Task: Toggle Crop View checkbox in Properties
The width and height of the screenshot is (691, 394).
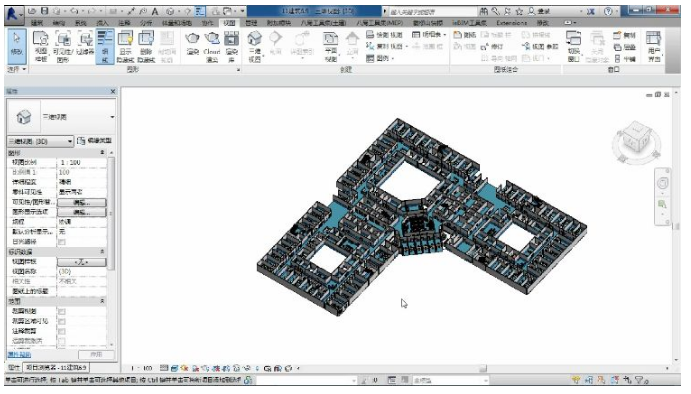Action: (x=62, y=312)
